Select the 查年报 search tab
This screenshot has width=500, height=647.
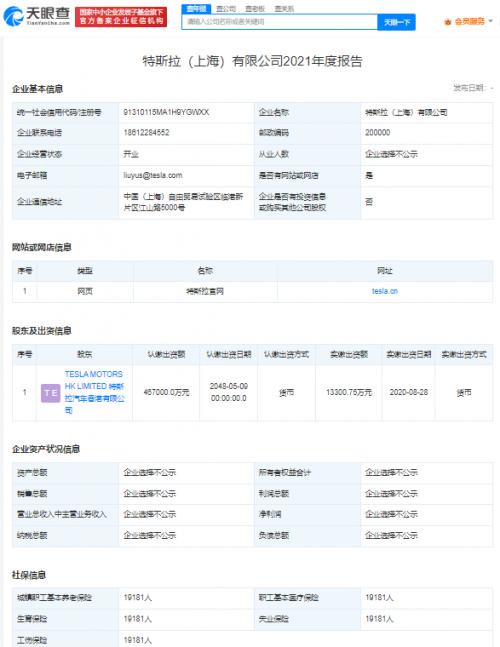click(196, 9)
